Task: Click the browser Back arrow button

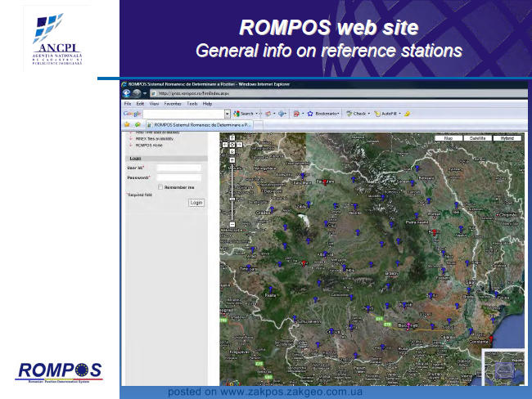Action: [127, 93]
